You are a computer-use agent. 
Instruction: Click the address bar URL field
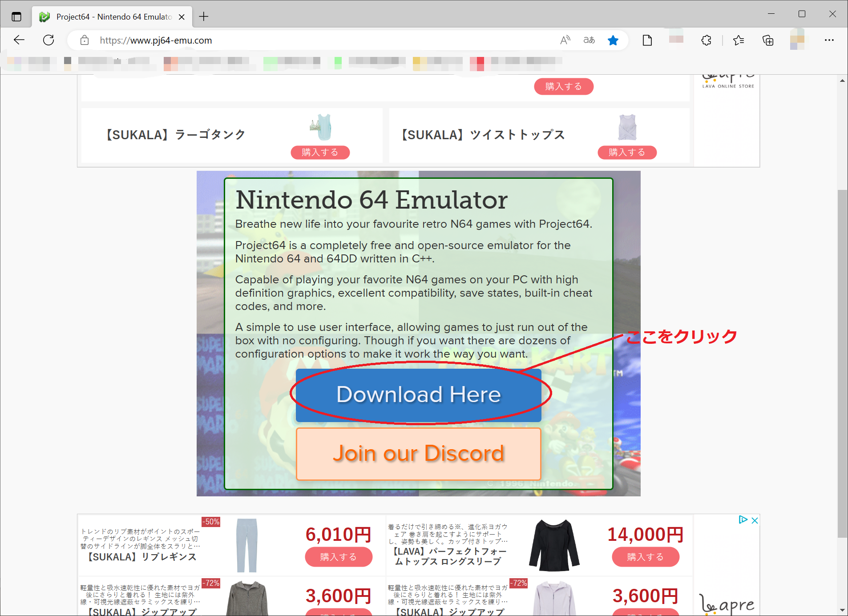pyautogui.click(x=311, y=40)
